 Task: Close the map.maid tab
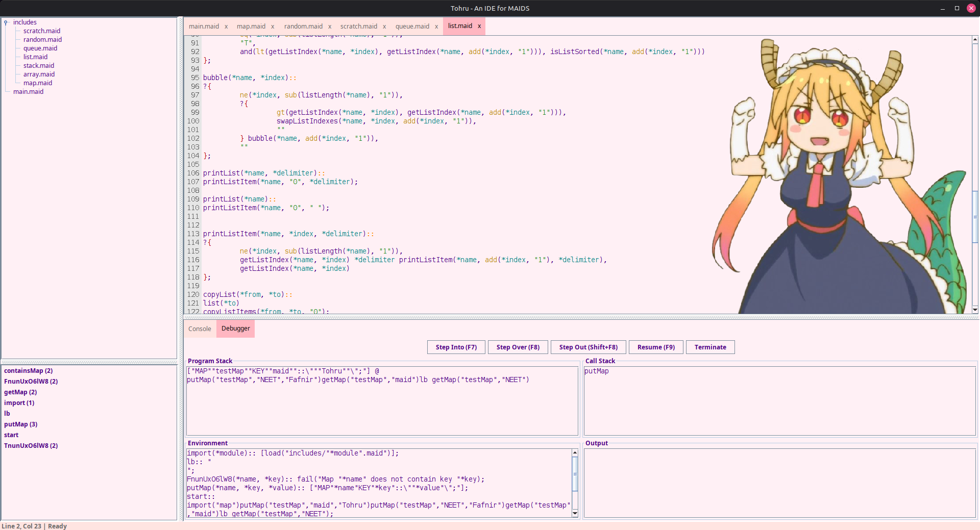click(x=273, y=27)
